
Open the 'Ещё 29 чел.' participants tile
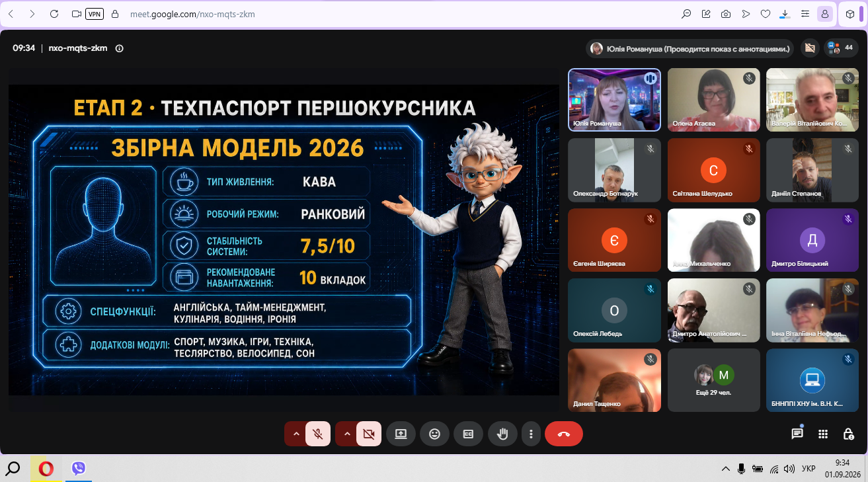pyautogui.click(x=714, y=380)
